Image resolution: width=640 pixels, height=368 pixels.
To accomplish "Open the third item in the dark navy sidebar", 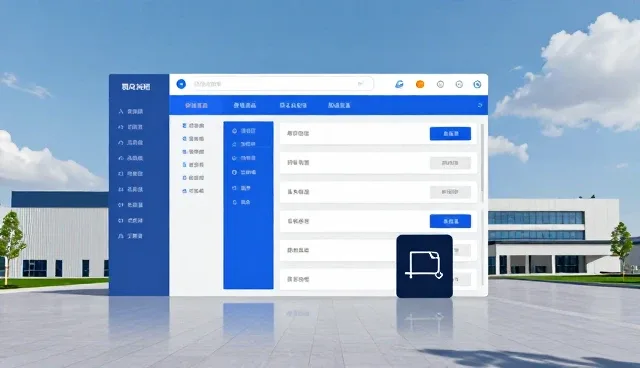I will (131, 142).
